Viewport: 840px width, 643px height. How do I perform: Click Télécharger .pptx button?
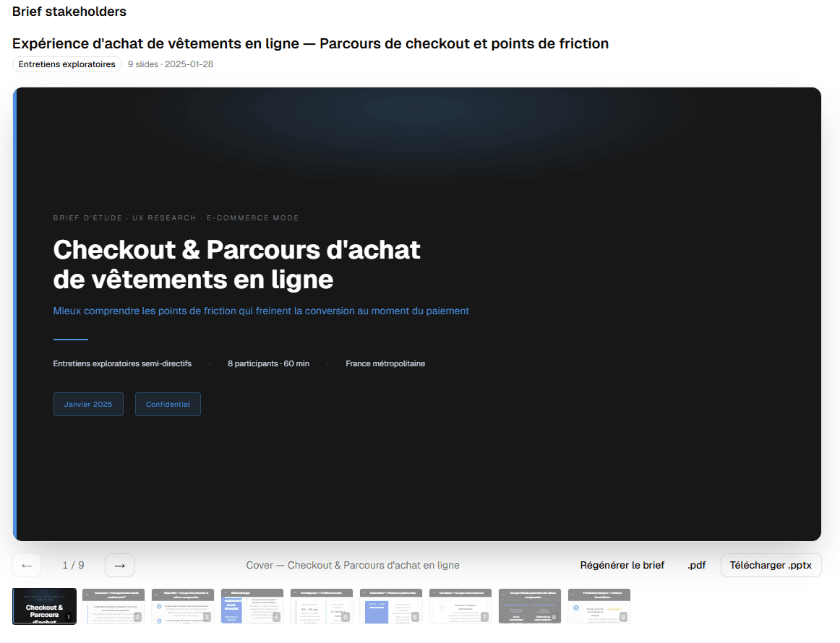point(771,565)
